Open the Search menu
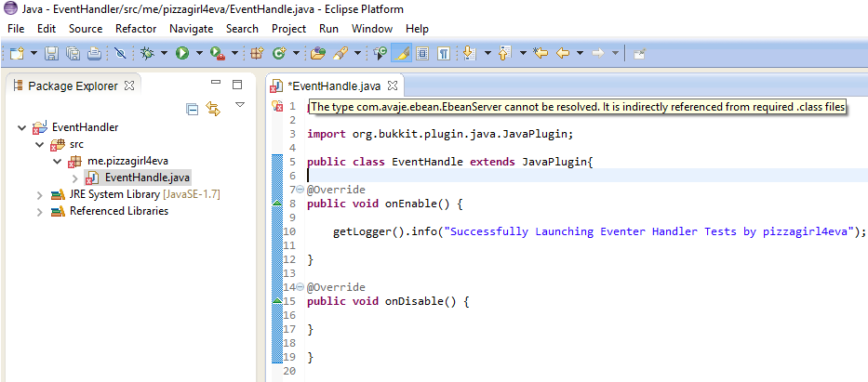 [242, 29]
